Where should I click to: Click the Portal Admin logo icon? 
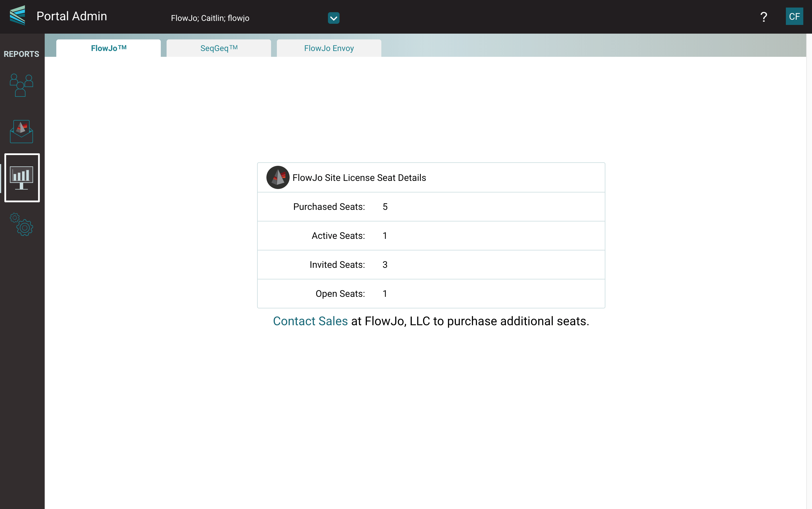point(17,15)
